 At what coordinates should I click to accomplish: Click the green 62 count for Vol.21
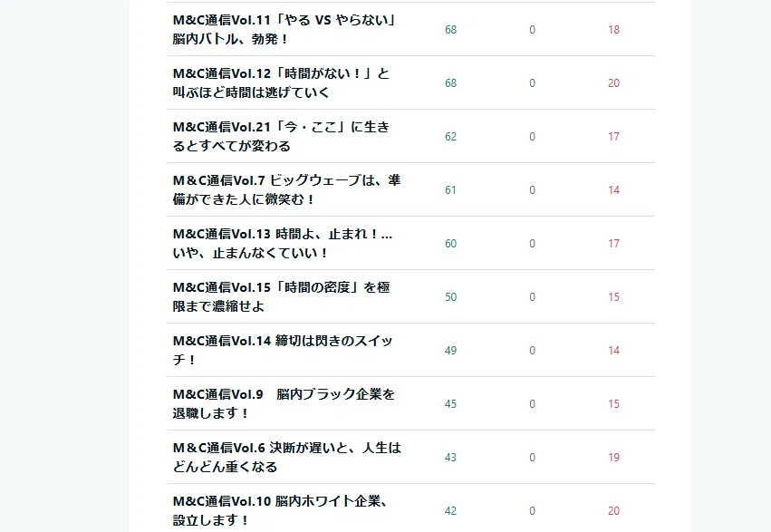[451, 137]
